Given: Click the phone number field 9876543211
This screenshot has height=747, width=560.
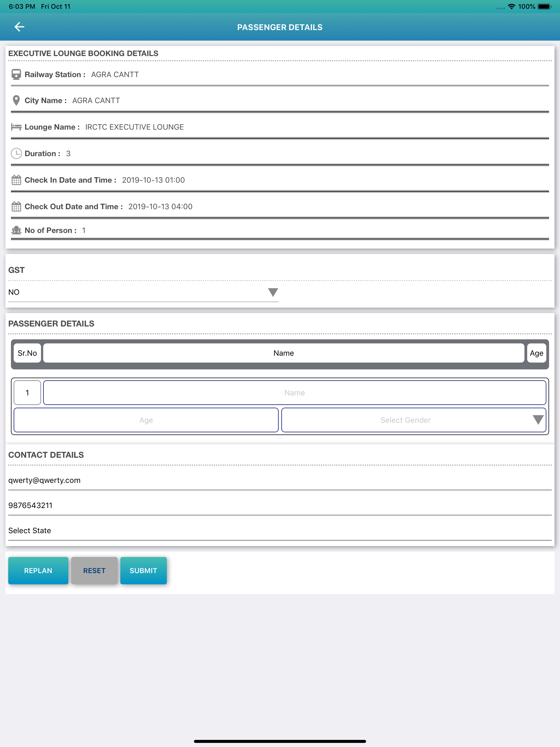Looking at the screenshot, I should [x=280, y=506].
